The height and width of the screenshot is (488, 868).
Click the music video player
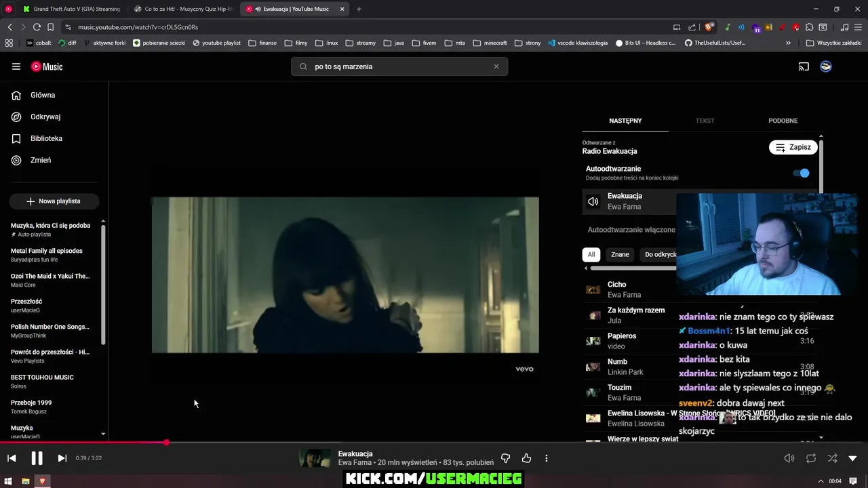point(345,274)
